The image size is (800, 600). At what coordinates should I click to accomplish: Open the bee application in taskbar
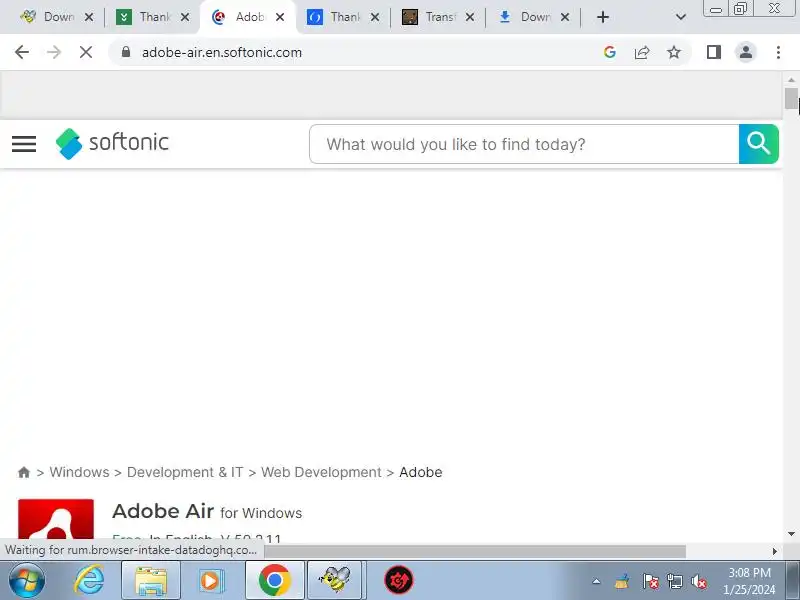click(x=335, y=581)
